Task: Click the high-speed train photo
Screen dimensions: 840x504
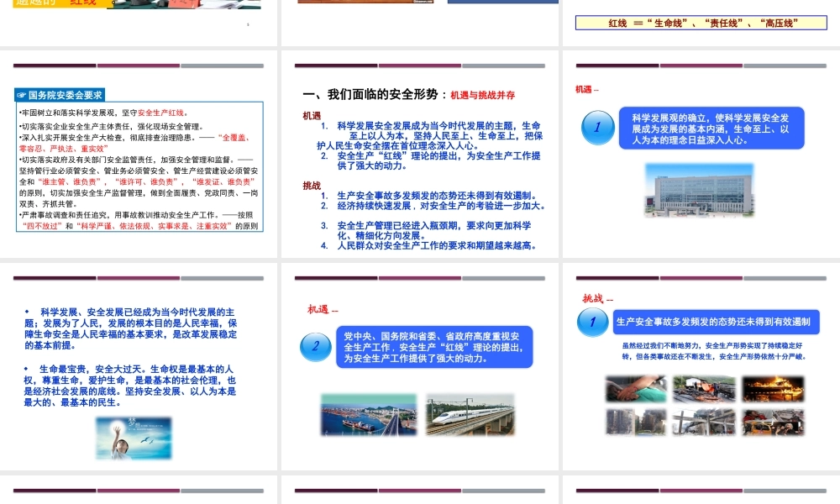Action: point(470,415)
